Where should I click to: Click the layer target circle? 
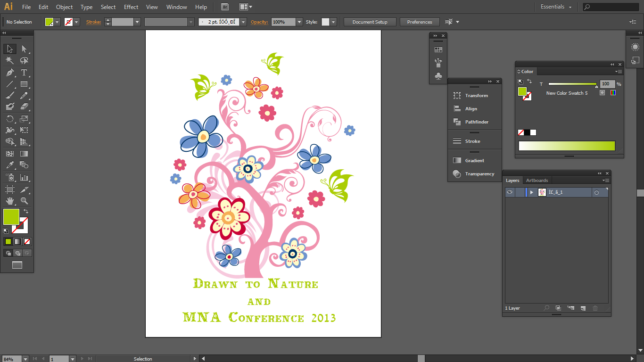click(x=596, y=192)
